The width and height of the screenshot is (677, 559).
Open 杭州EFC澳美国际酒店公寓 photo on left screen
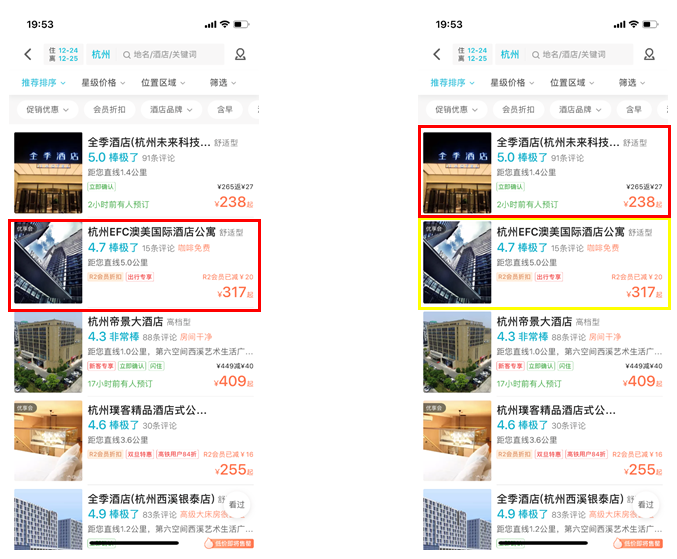[x=48, y=262]
